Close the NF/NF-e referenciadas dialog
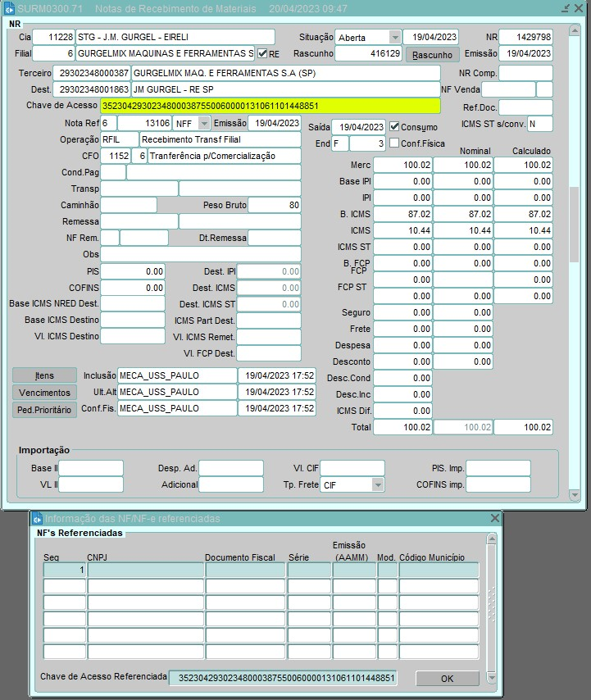The width and height of the screenshot is (591, 700). click(x=494, y=518)
